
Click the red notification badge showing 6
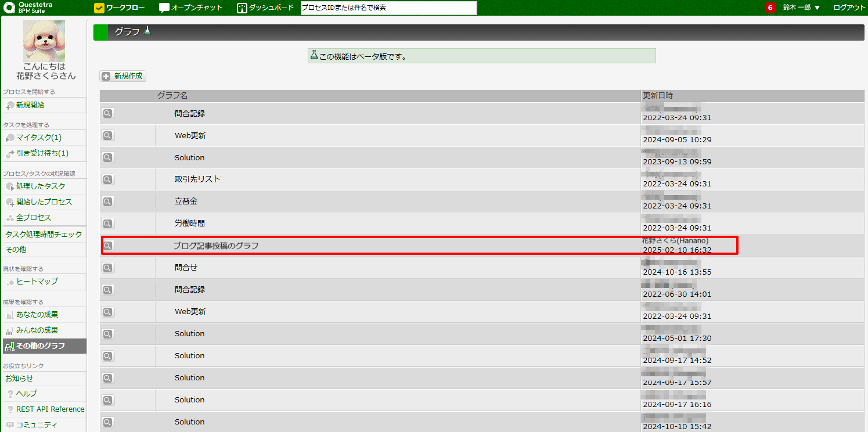(x=770, y=8)
